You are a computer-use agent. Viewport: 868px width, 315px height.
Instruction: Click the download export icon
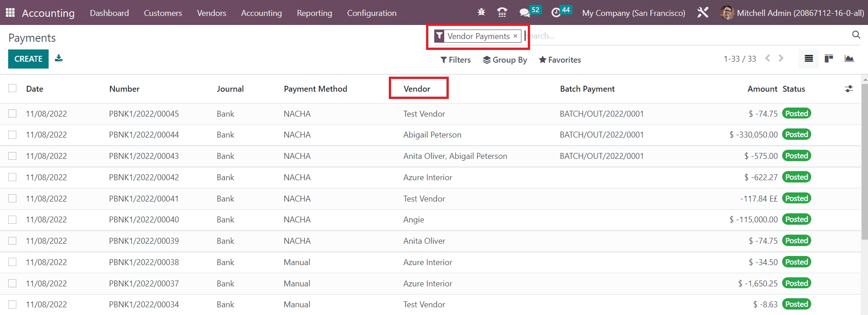tap(59, 58)
